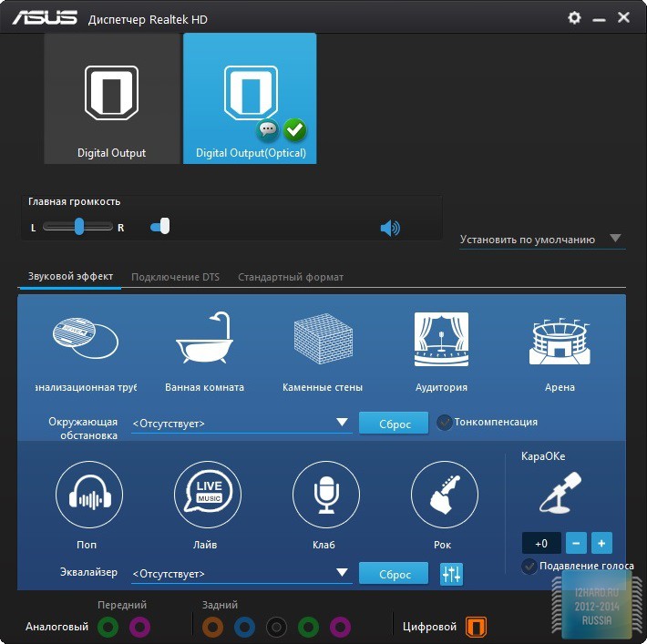
Task: Click the rear pink analog jack
Action: tap(341, 627)
